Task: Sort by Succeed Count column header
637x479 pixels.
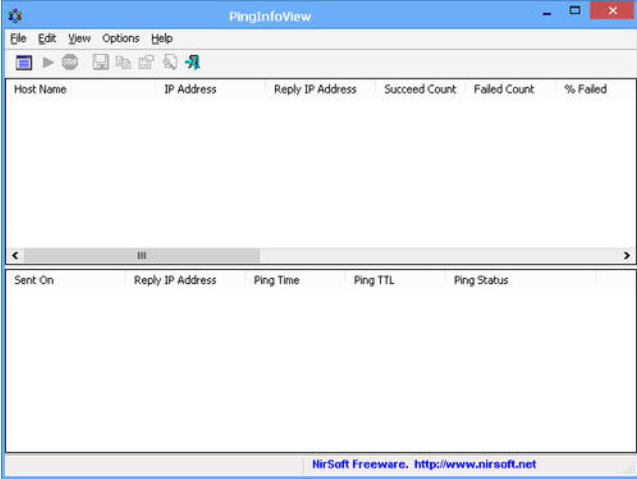Action: (x=420, y=89)
